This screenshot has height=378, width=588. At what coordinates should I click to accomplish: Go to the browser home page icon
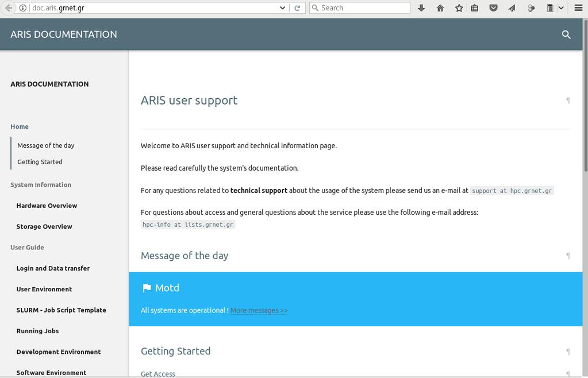440,8
